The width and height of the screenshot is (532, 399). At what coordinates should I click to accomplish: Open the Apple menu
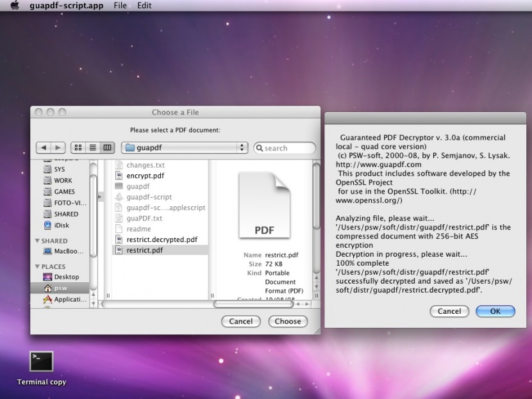(15, 5)
